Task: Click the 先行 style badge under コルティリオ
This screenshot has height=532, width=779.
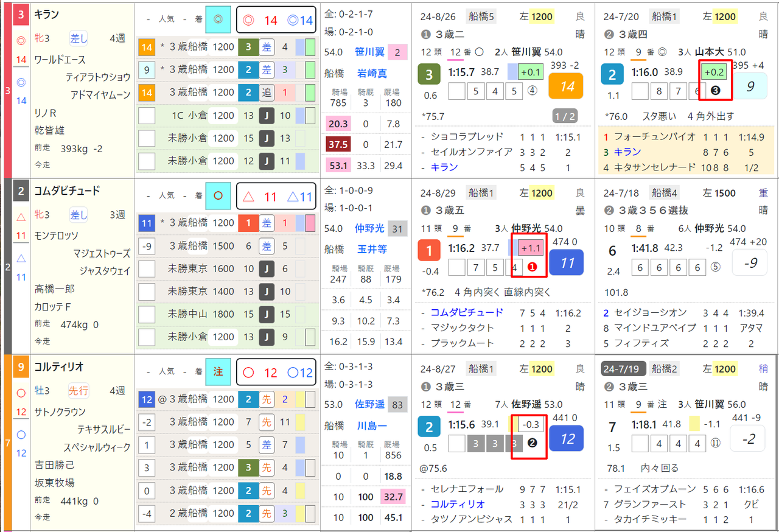Action: [x=79, y=391]
